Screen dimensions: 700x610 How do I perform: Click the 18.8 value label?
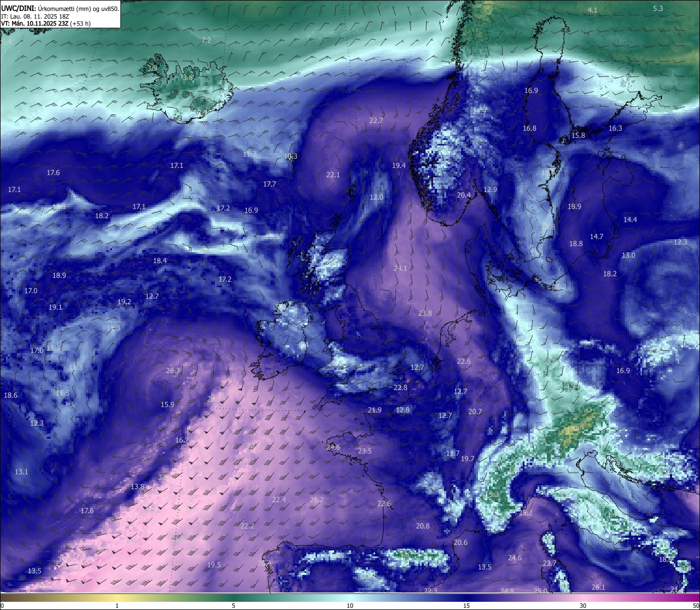(x=576, y=243)
